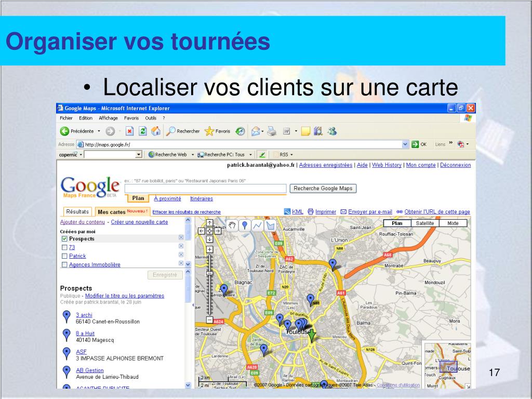532x399 pixels.
Task: Open the address bar dropdown arrow
Action: 405,144
